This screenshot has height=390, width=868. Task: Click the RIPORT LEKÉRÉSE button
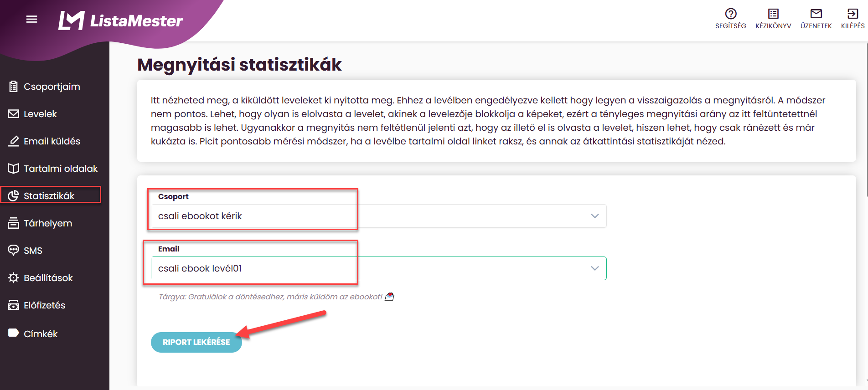click(196, 342)
